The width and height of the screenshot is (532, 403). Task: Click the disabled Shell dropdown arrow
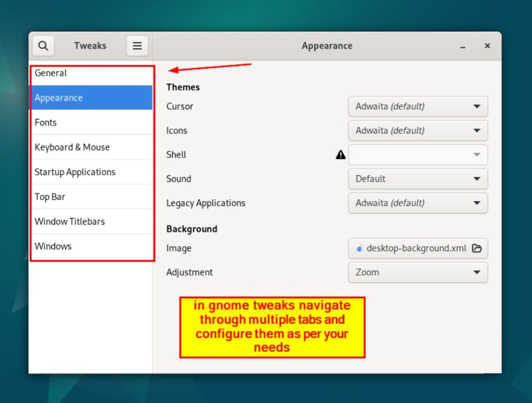pos(476,155)
